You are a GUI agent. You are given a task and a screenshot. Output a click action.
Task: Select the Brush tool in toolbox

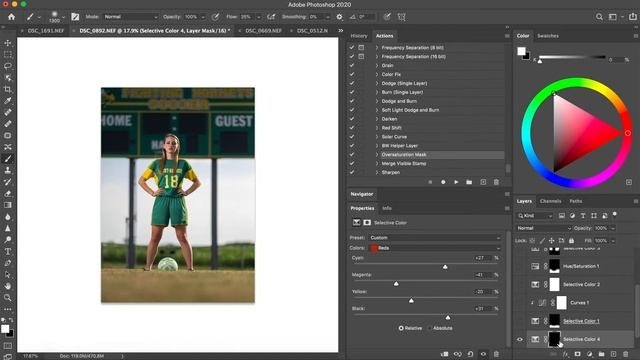[x=7, y=159]
